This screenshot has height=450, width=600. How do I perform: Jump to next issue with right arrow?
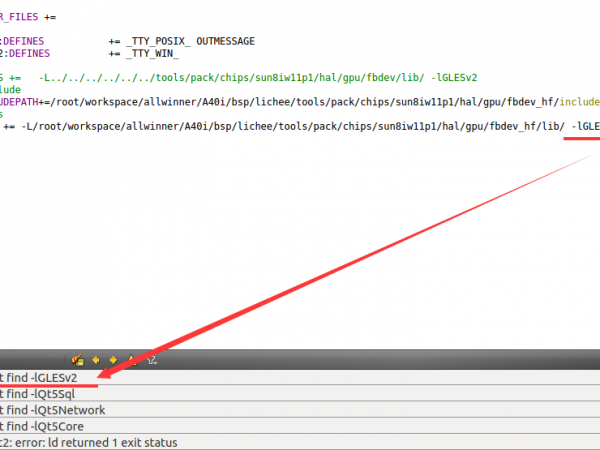click(113, 359)
